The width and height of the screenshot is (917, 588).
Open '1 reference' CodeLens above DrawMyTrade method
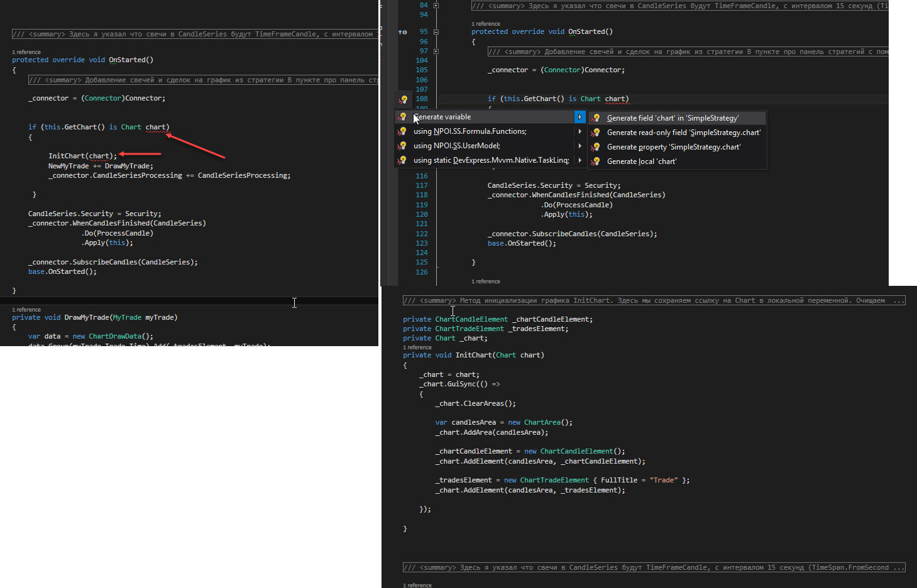(26, 310)
